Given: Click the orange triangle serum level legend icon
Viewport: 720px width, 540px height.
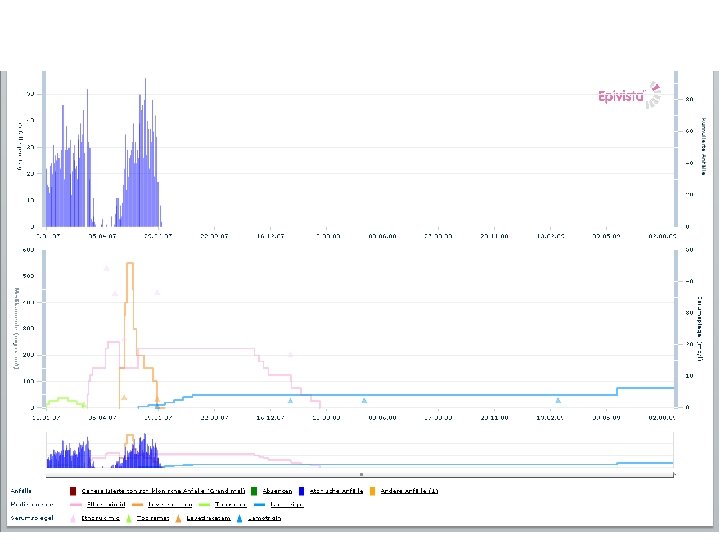Looking at the screenshot, I should 179,518.
